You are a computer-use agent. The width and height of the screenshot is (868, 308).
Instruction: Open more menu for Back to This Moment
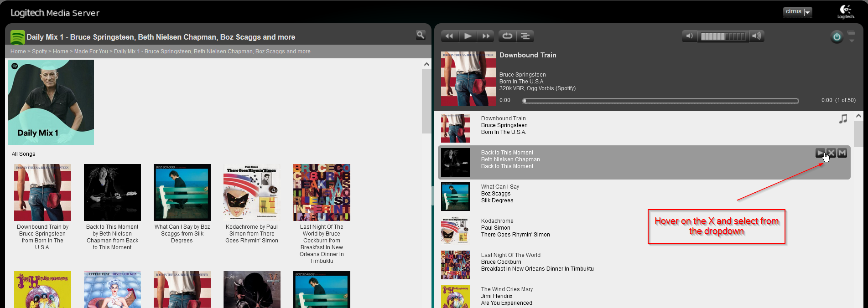842,153
